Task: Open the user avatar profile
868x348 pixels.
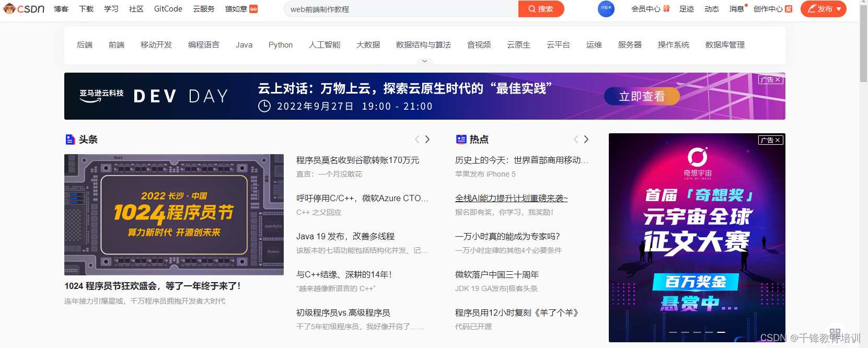Action: pos(606,9)
